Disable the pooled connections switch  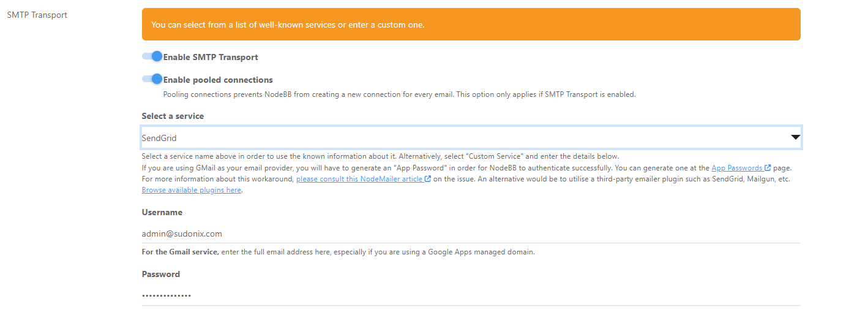152,79
